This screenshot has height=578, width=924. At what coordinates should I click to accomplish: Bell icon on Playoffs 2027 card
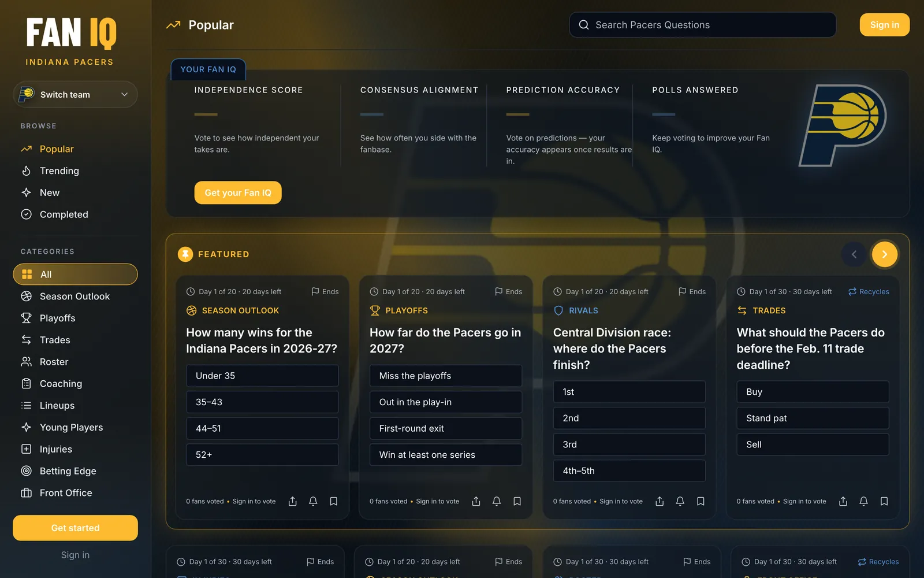497,501
